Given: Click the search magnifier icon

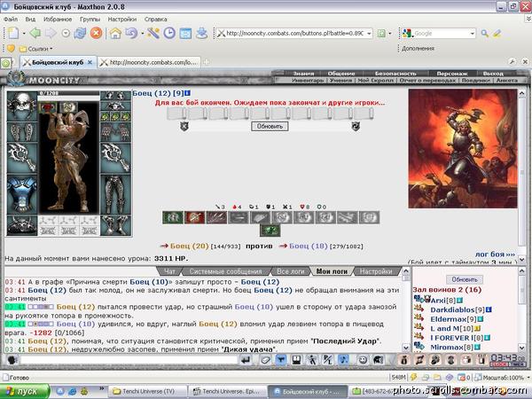Looking at the screenshot, I should click(x=485, y=34).
